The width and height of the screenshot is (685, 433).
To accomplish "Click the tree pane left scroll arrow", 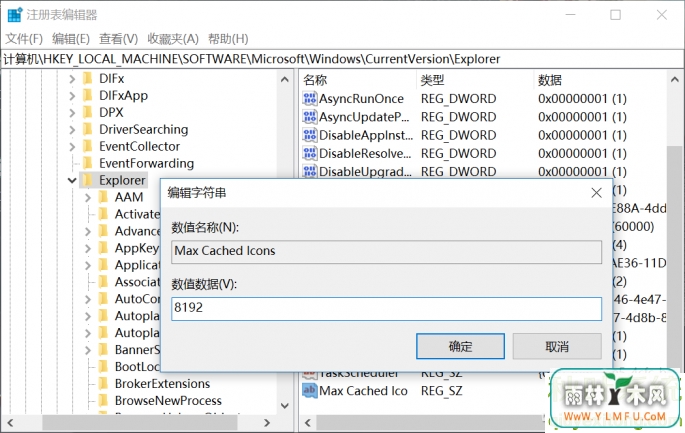I will (x=10, y=423).
